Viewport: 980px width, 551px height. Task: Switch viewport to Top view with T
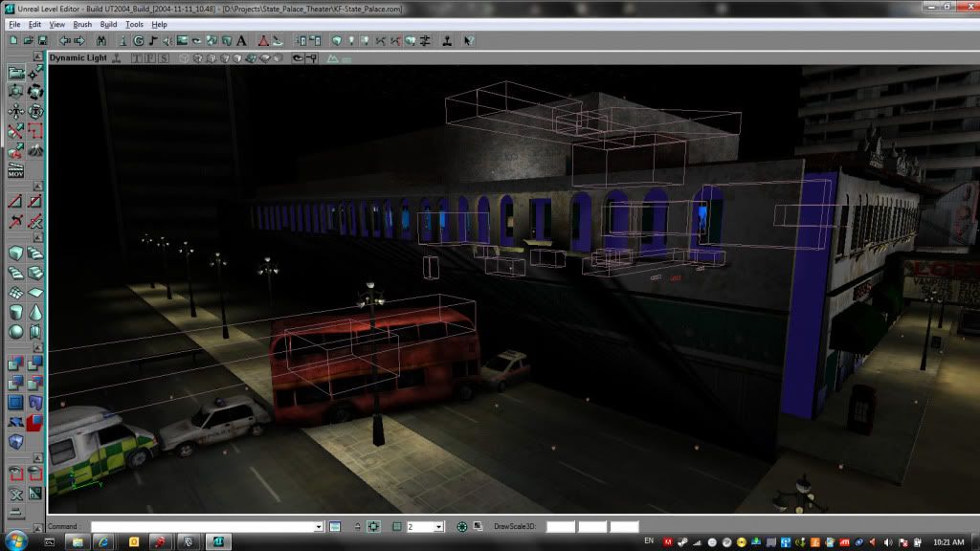(x=137, y=58)
